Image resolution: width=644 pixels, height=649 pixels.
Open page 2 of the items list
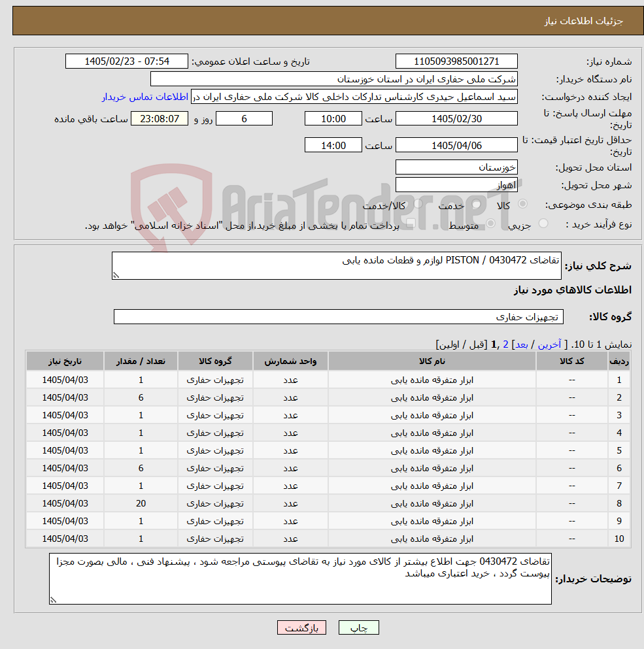tap(505, 344)
